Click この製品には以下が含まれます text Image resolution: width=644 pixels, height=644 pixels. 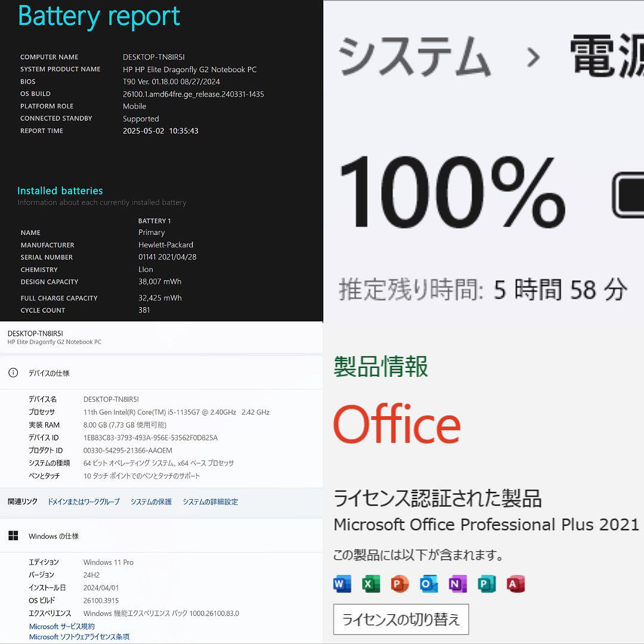coord(418,555)
